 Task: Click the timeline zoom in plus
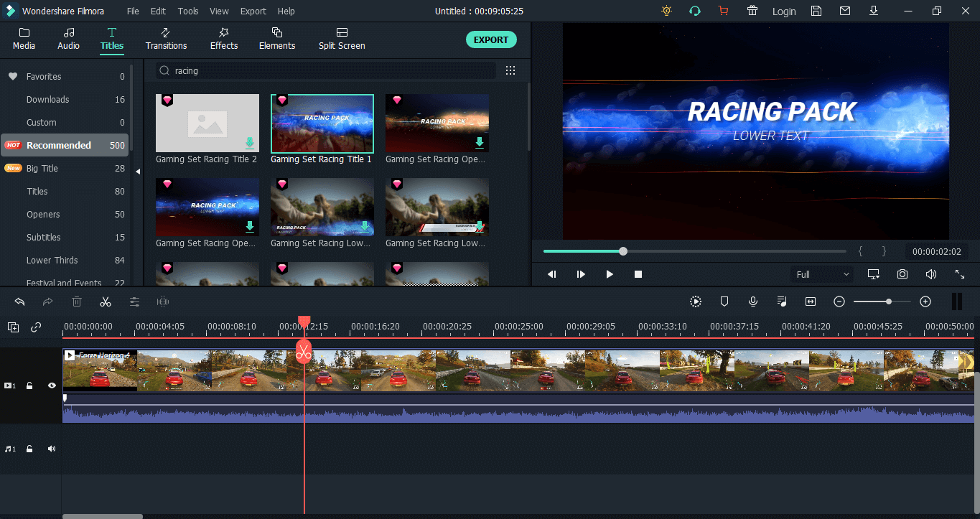925,301
